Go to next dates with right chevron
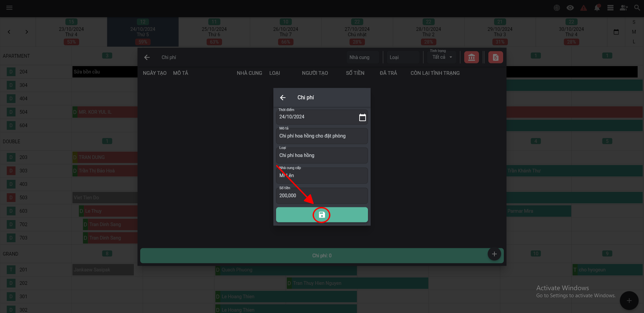Image resolution: width=644 pixels, height=313 pixels. [27, 32]
